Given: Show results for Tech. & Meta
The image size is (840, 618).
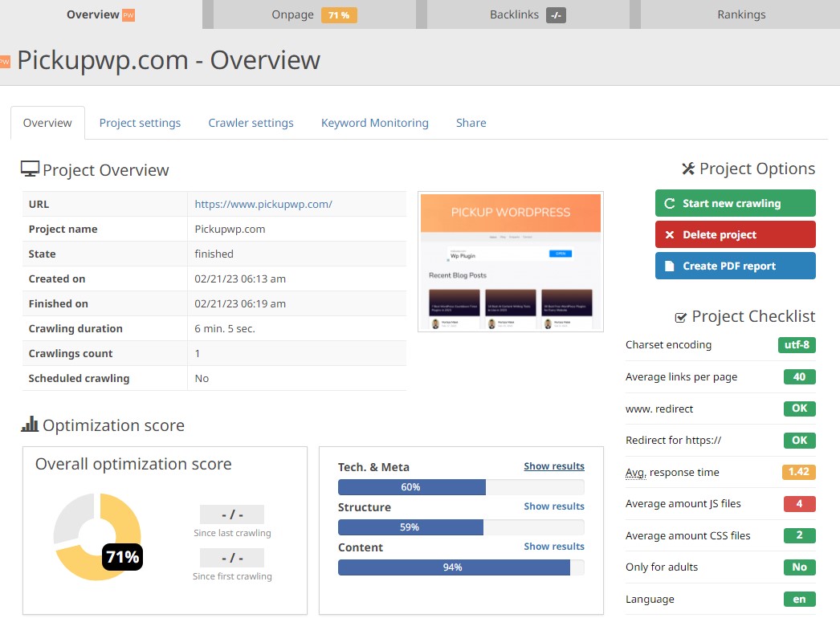Looking at the screenshot, I should tap(554, 466).
